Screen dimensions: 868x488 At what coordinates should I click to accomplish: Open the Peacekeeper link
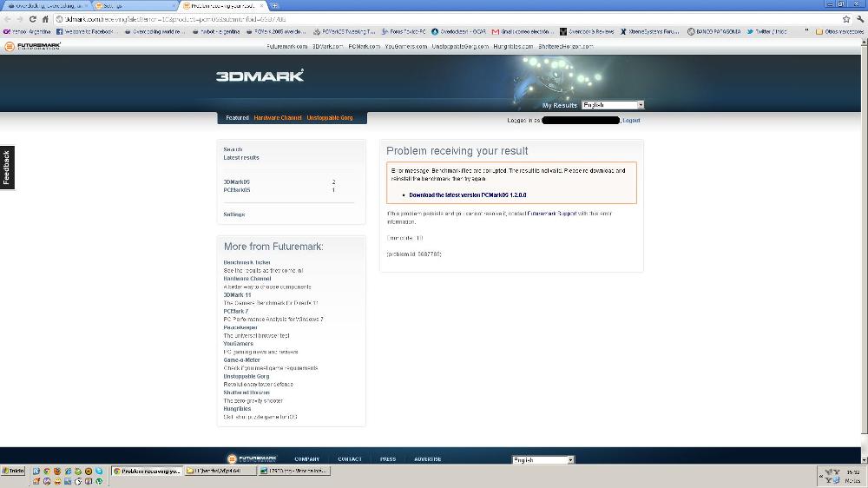point(240,327)
